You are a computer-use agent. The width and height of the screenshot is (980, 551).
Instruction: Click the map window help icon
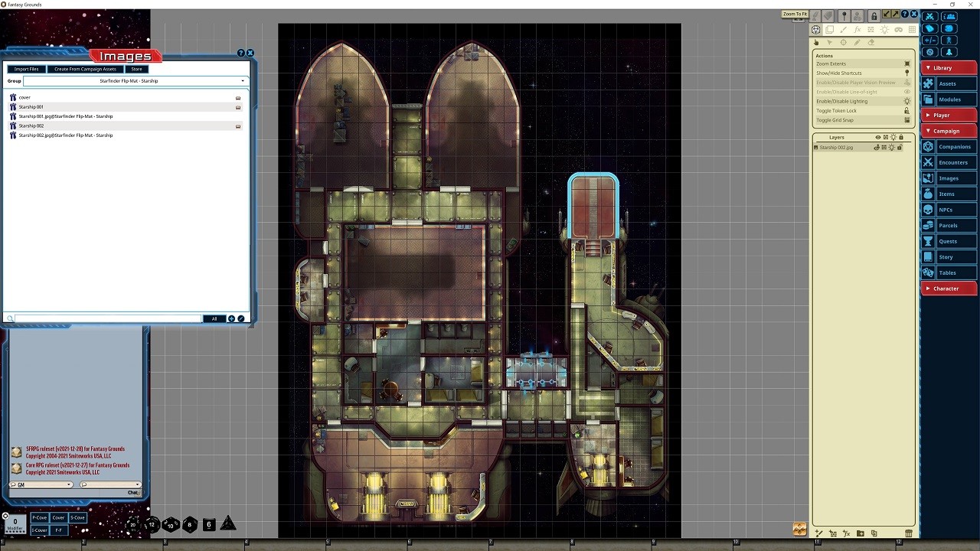click(x=905, y=14)
